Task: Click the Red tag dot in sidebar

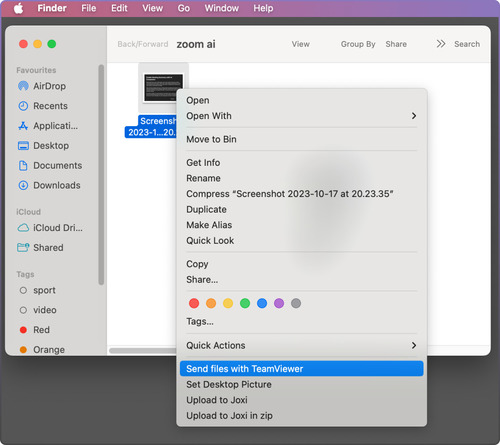Action: 23,330
